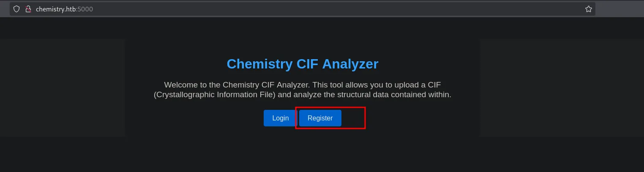Click the browser toolbar area right of address bar

[x=619, y=9]
